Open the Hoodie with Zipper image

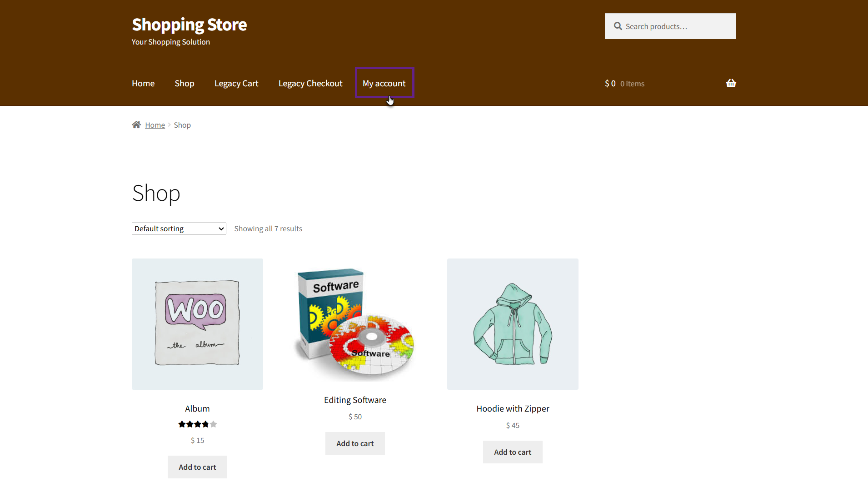pyautogui.click(x=513, y=324)
